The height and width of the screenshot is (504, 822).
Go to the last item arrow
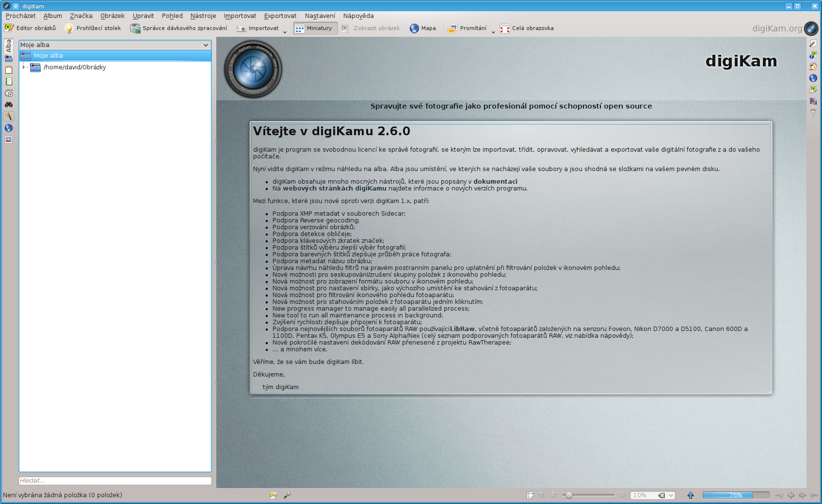pos(814,495)
